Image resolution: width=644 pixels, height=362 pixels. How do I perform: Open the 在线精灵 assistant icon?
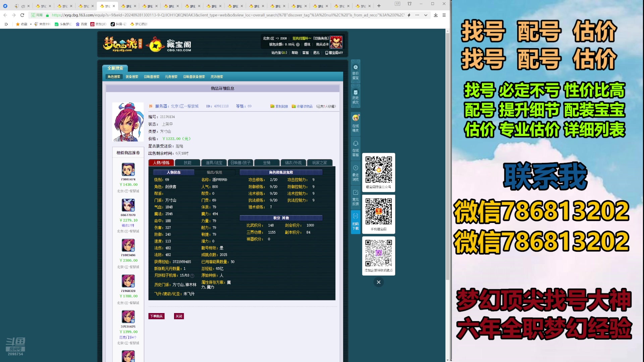click(x=356, y=123)
